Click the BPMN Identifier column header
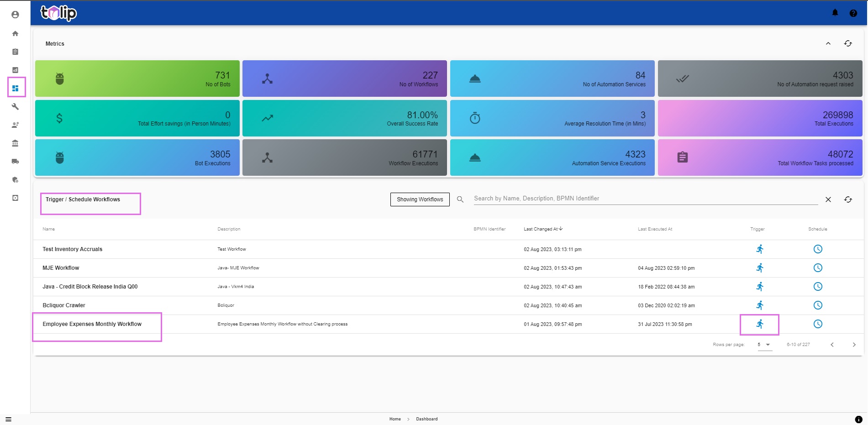 tap(489, 229)
